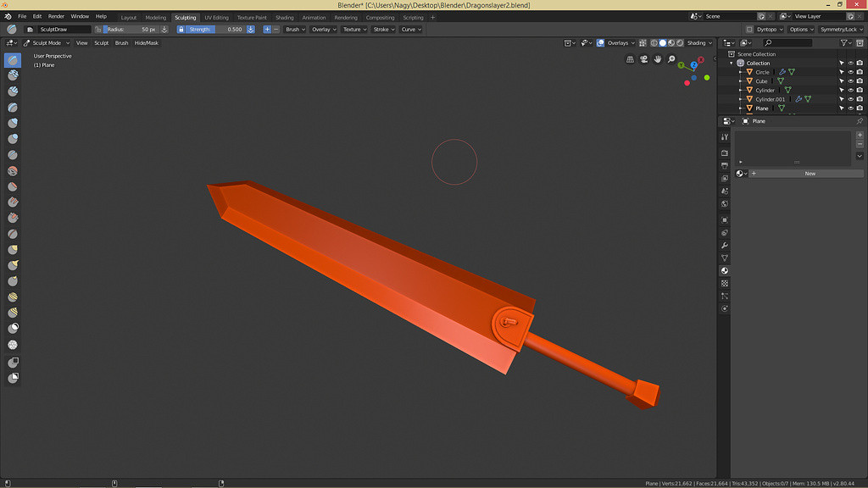Select the Layer brush tool

[13, 108]
